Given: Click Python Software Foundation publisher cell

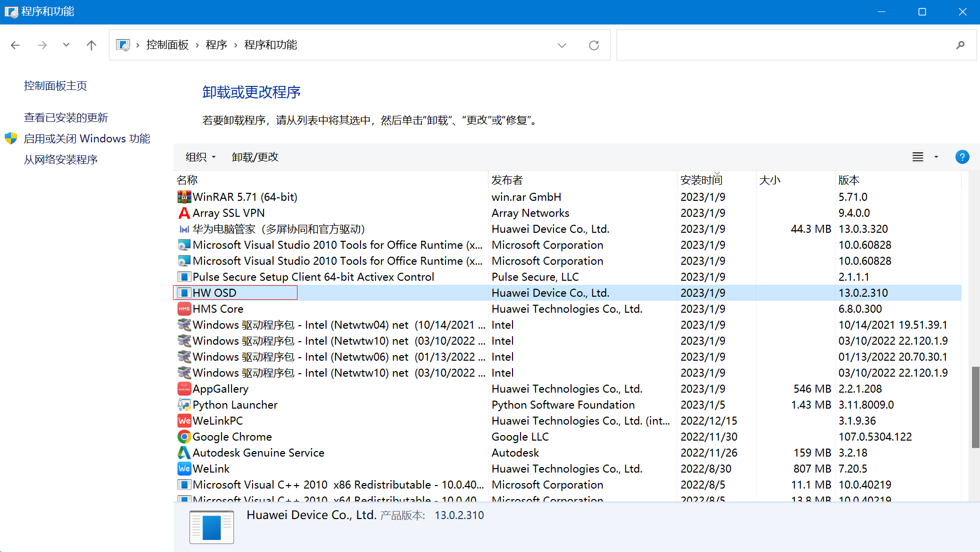Looking at the screenshot, I should tap(563, 405).
